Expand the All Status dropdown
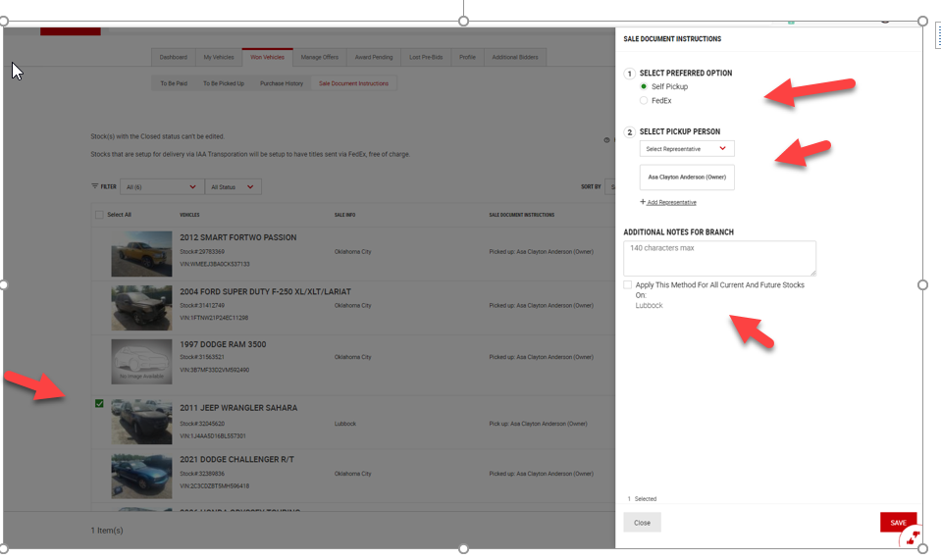Viewport: 941px width, 560px height. point(234,186)
